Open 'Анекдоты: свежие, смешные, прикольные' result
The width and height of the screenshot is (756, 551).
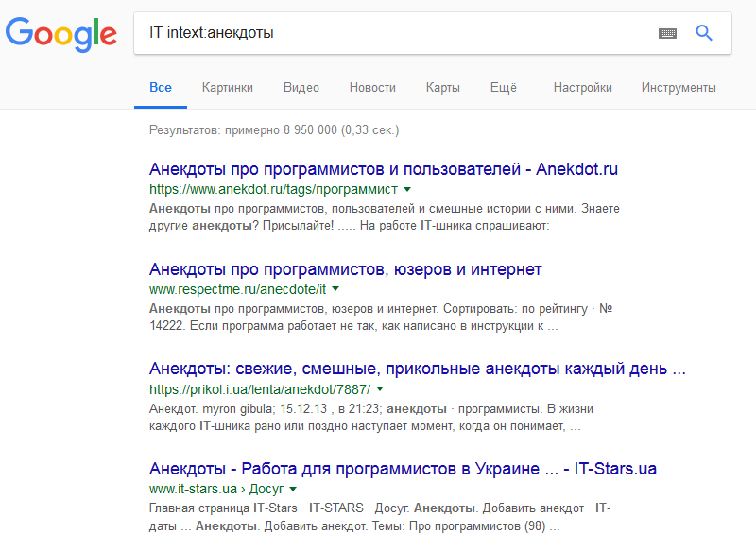click(x=417, y=369)
